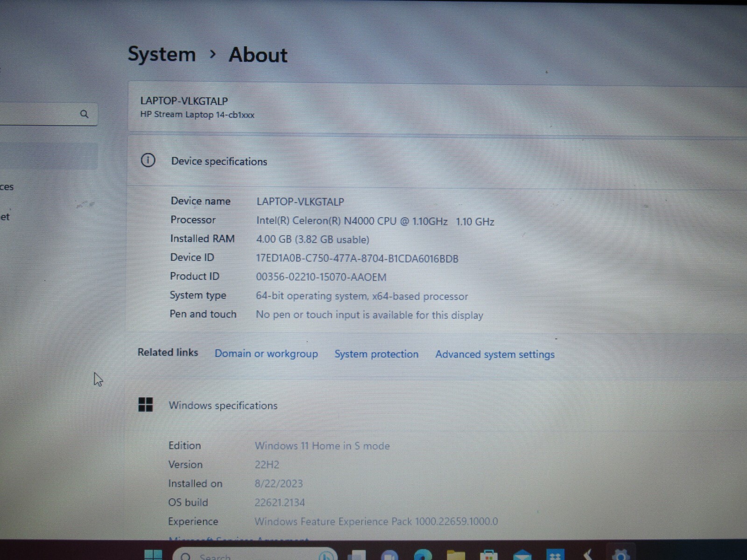This screenshot has width=747, height=560.
Task: Select the Version 22H2 value
Action: [267, 465]
